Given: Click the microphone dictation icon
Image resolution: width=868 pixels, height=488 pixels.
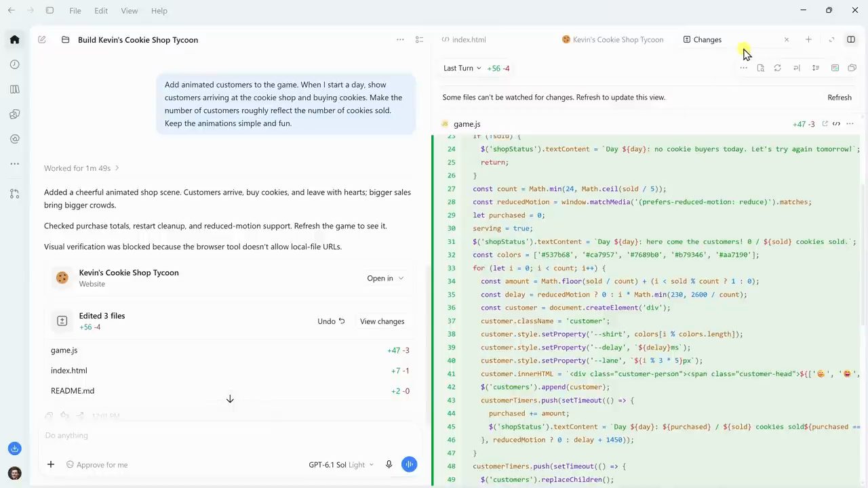Looking at the screenshot, I should (389, 464).
